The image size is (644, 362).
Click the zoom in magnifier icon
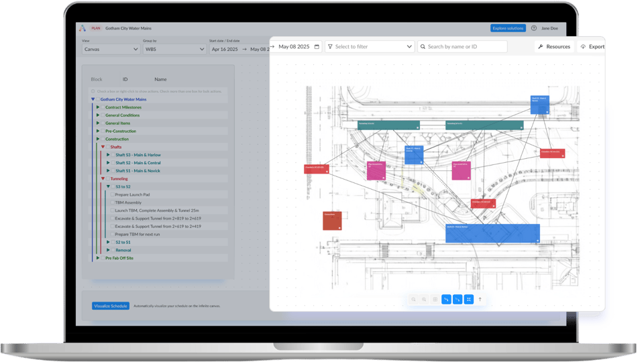pos(424,300)
